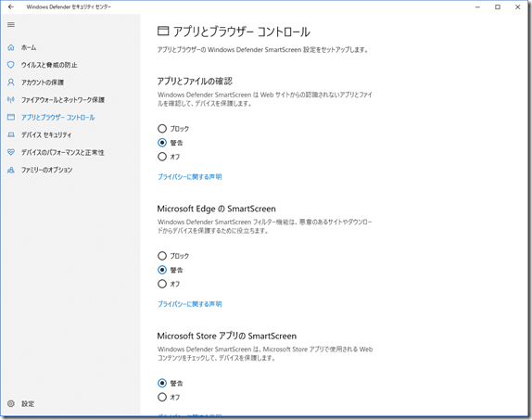Click the Home house icon
The image size is (532, 420).
[11, 47]
